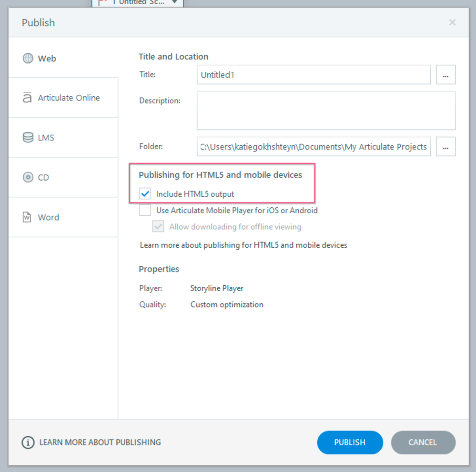Click the red flag icon above dialog
This screenshot has width=476, height=472.
coord(103,2)
